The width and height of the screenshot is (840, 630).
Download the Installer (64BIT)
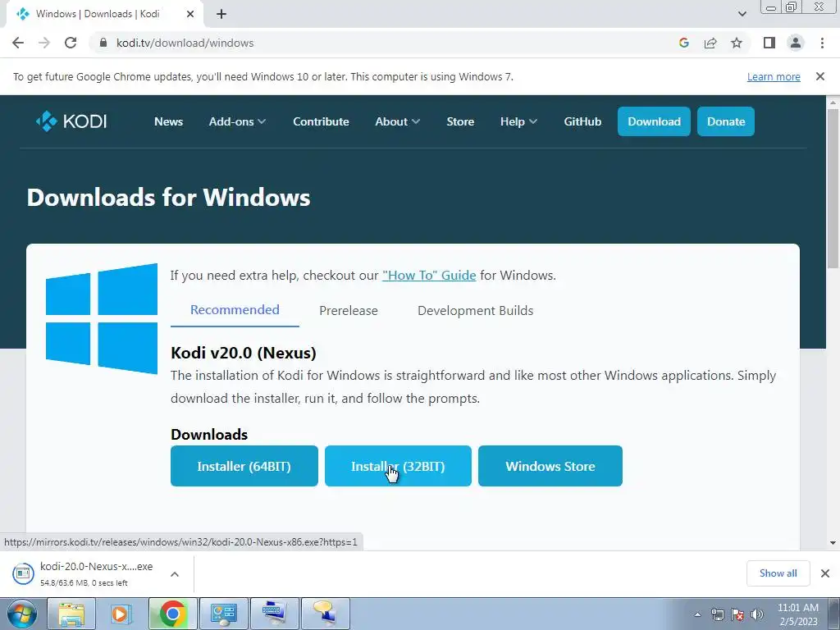click(x=244, y=466)
